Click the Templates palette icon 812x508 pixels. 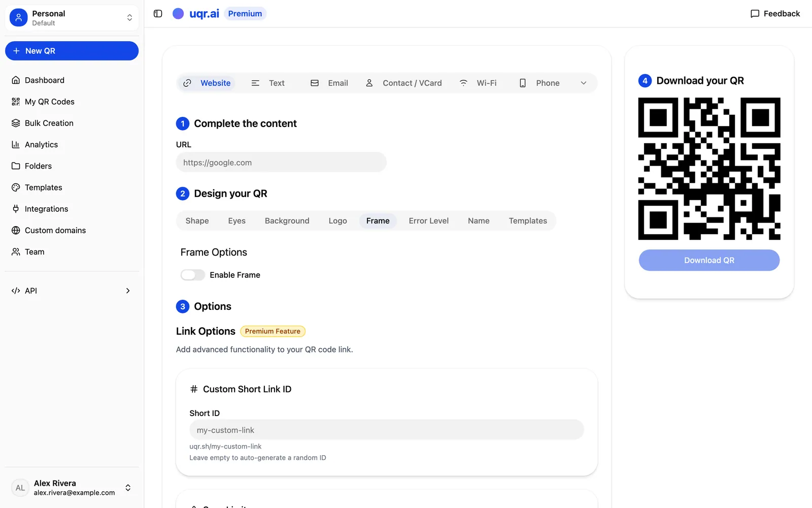(x=16, y=187)
